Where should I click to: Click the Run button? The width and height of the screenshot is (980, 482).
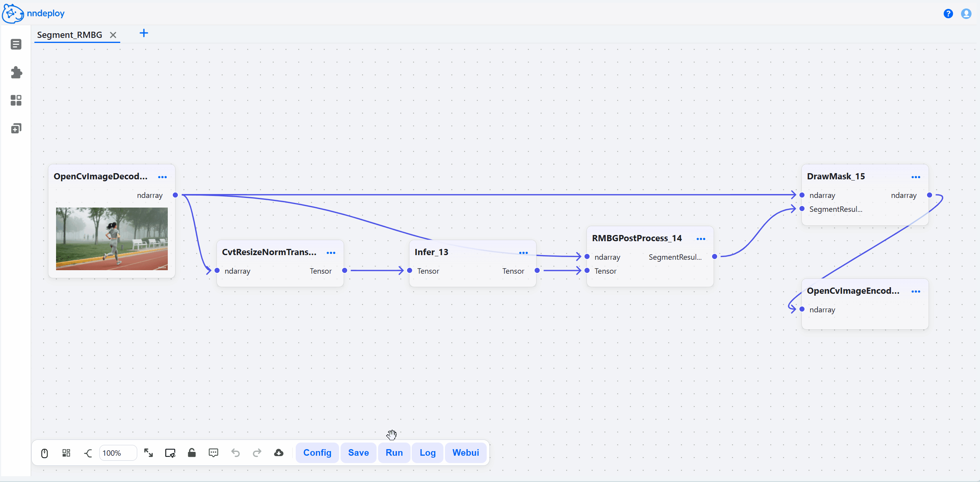(394, 453)
